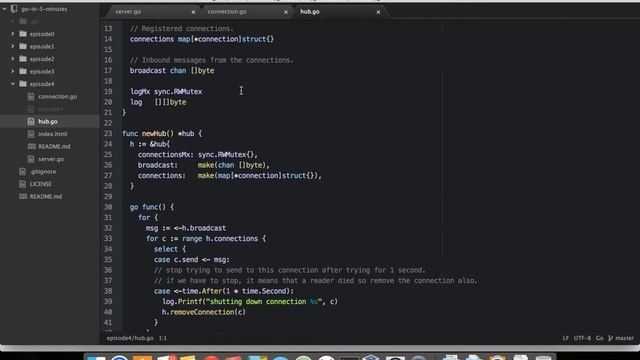Viewport: 640px width, 360px height.
Task: Click the episode4/hub.go path in status bar
Action: tap(130, 338)
